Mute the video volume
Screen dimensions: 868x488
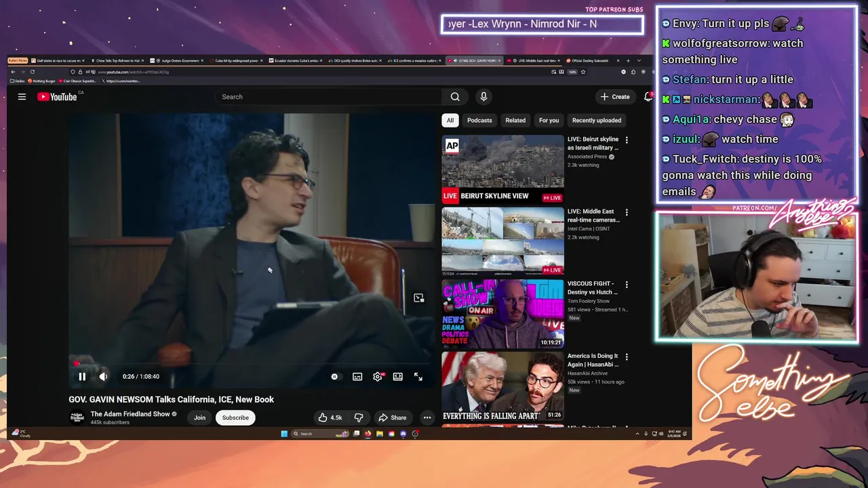click(103, 377)
